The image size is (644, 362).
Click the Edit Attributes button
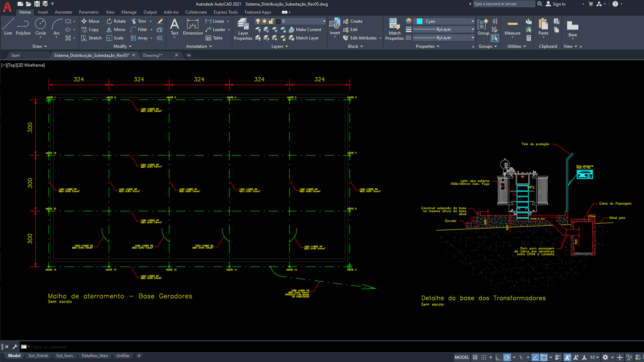tap(363, 38)
